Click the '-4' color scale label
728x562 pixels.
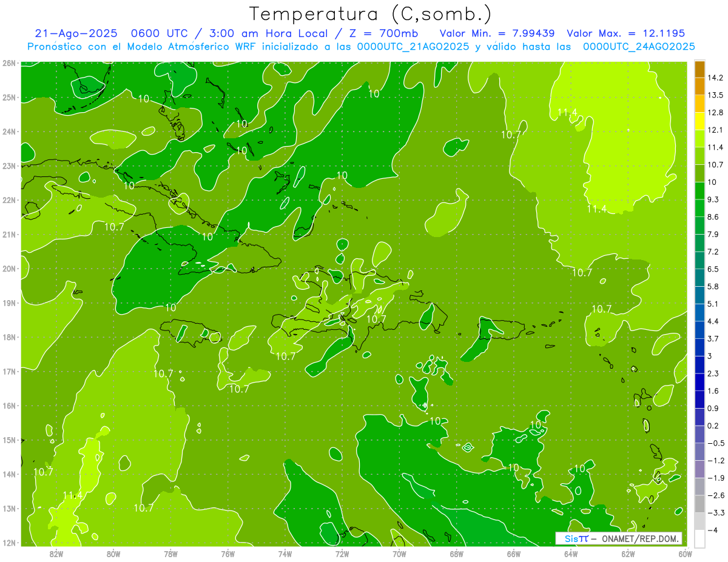point(713,530)
